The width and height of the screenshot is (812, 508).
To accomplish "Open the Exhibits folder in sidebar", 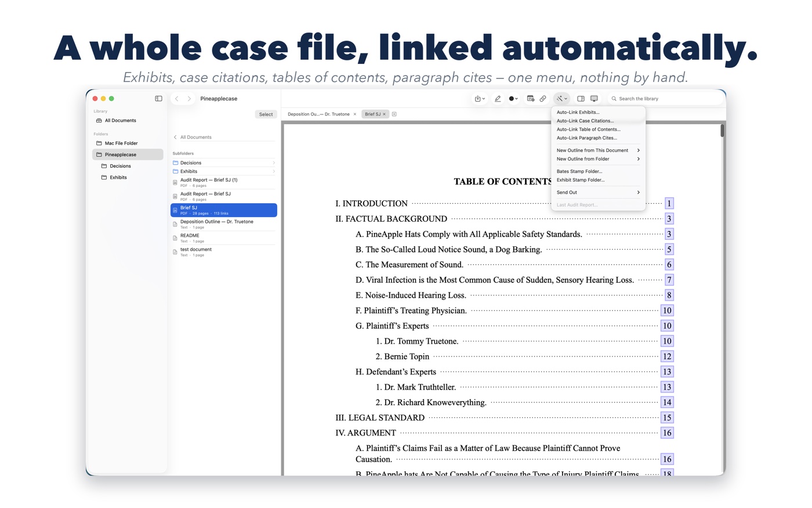I will pos(128,178).
